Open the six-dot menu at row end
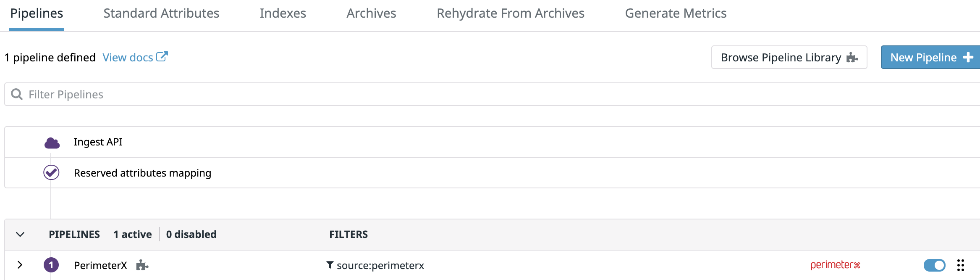This screenshot has height=280, width=980. pos(961,265)
